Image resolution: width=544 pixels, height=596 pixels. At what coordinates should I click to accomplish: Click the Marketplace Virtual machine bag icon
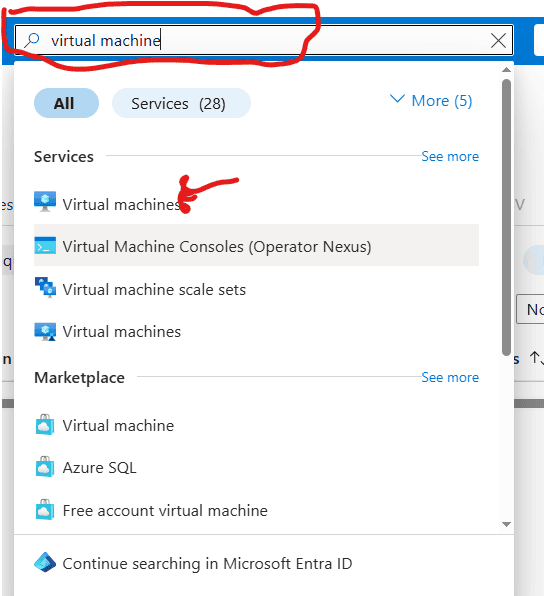point(44,425)
